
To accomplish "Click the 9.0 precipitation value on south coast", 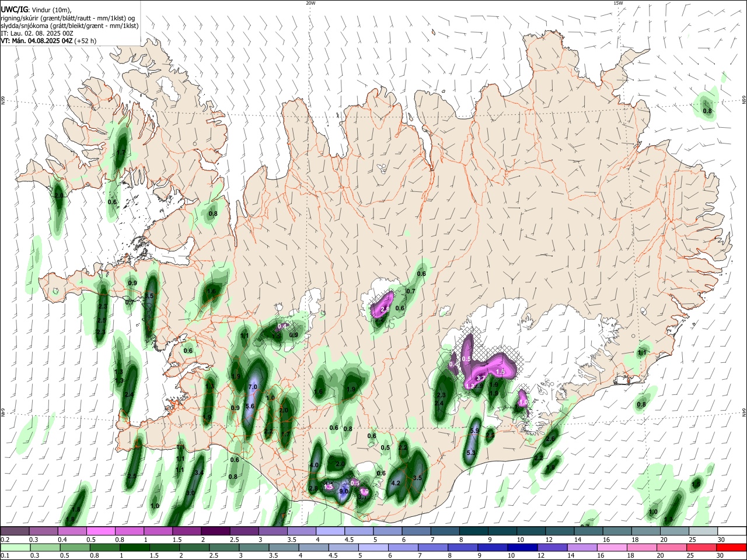I will 344,491.
